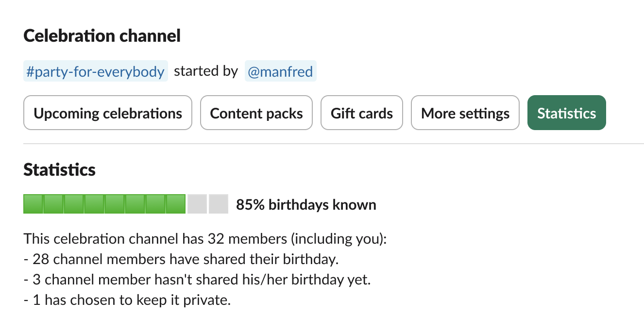This screenshot has width=644, height=333.
Task: Open the Upcoming celebrations tab
Action: 107,113
